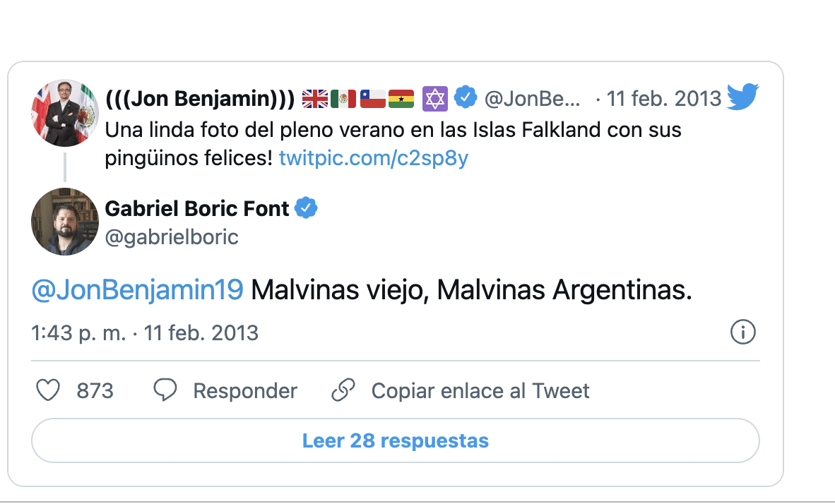
Task: Click the copy link chain icon
Action: (x=343, y=390)
